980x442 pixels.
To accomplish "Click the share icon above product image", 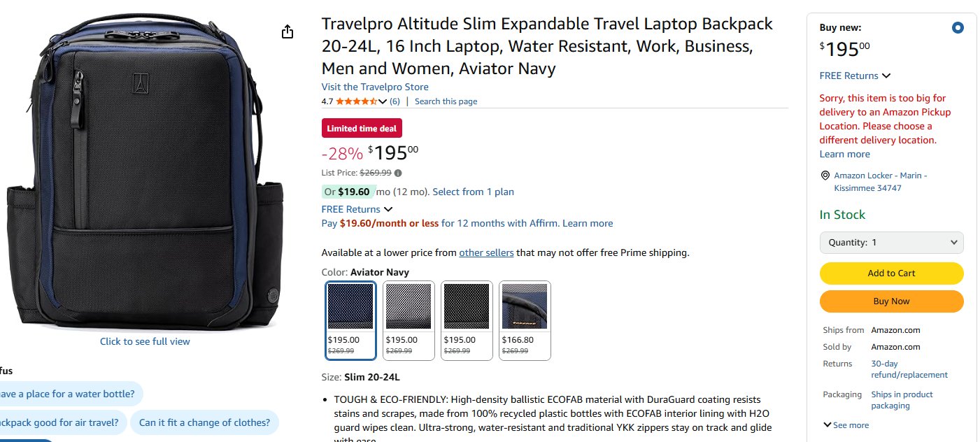I will point(287,32).
